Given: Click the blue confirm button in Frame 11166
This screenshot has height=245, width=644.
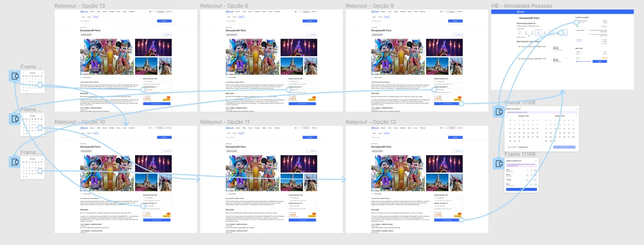Looking at the screenshot, I should pyautogui.click(x=522, y=189).
